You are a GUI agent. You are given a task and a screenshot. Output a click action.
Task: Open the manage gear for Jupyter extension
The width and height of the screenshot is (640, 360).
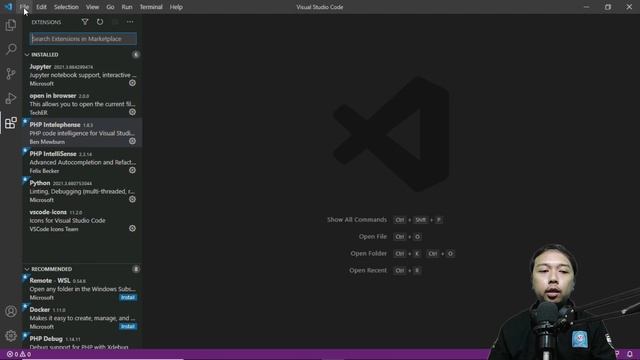[x=132, y=83]
